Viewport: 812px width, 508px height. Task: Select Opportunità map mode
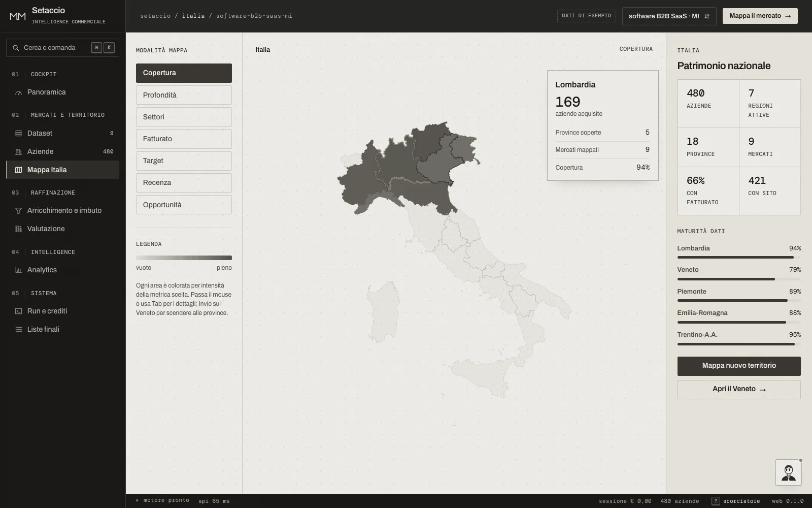pyautogui.click(x=184, y=205)
